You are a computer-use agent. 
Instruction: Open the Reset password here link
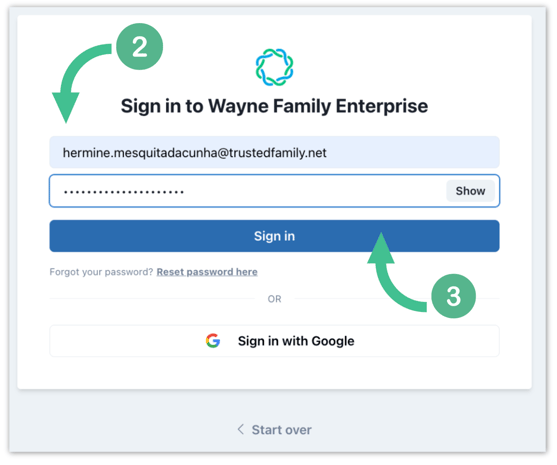click(207, 272)
